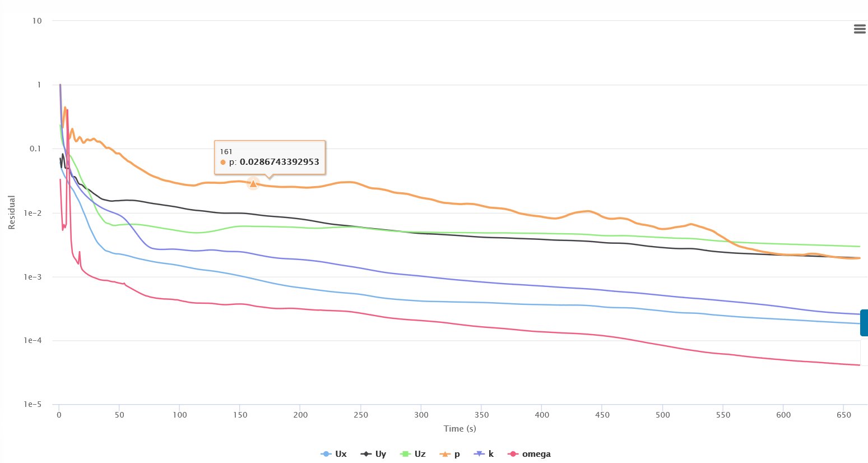Expand the blue side tab on right edge

click(x=864, y=323)
